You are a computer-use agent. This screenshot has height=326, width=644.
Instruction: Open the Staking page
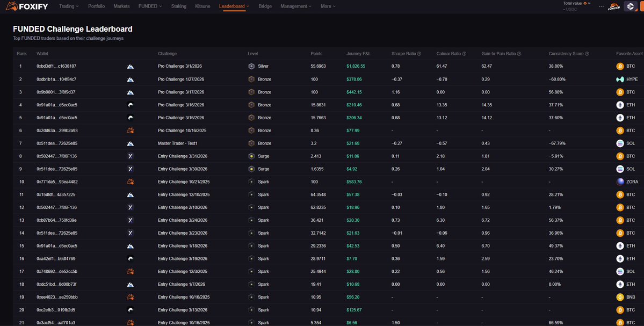pos(179,6)
